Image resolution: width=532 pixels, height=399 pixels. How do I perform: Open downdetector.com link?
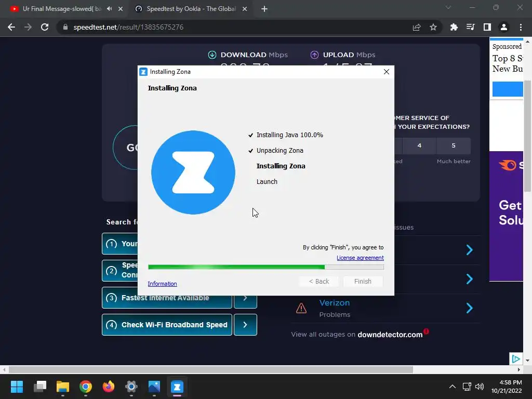(390, 335)
